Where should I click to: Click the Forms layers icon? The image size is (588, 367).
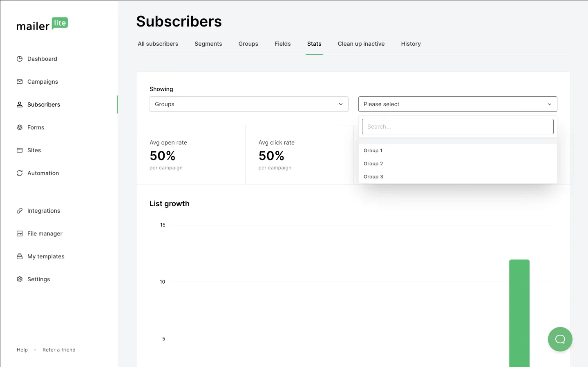click(20, 127)
